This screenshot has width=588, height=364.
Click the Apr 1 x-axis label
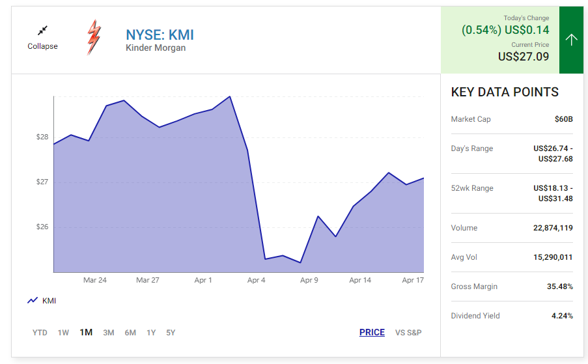[203, 280]
